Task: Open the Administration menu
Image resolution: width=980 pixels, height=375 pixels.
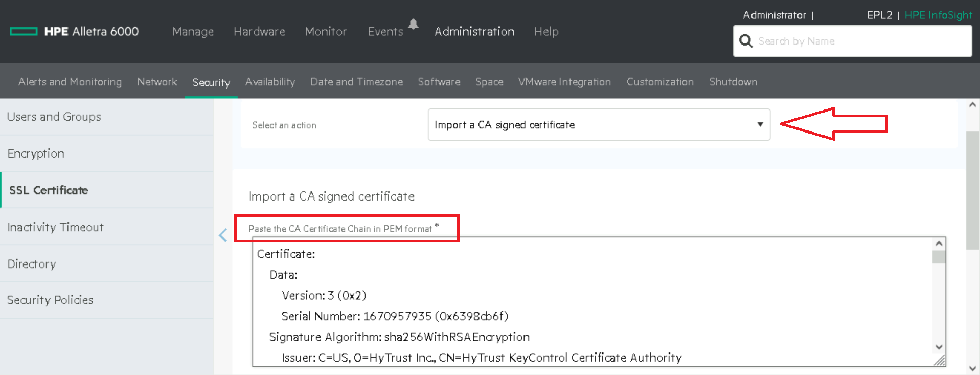Action: tap(474, 32)
